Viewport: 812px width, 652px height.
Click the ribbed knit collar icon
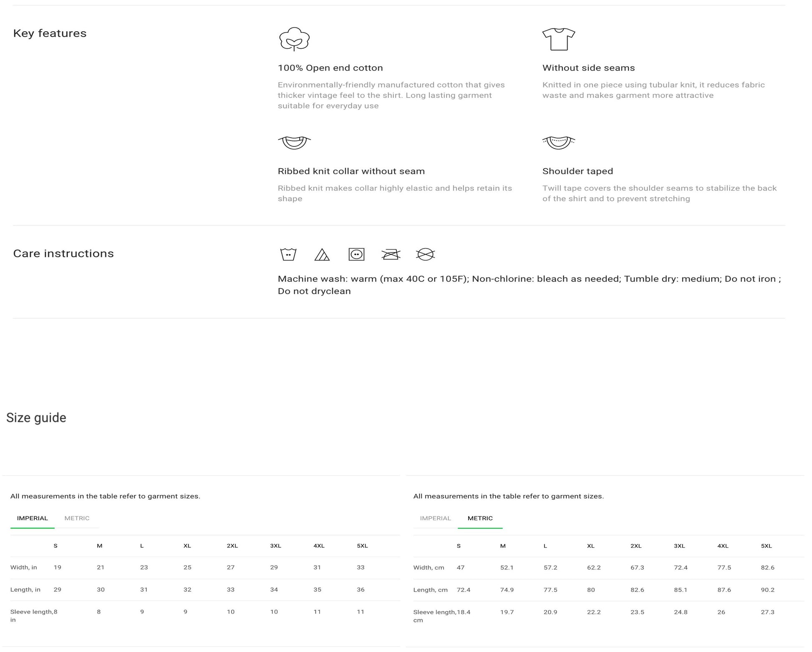point(294,142)
